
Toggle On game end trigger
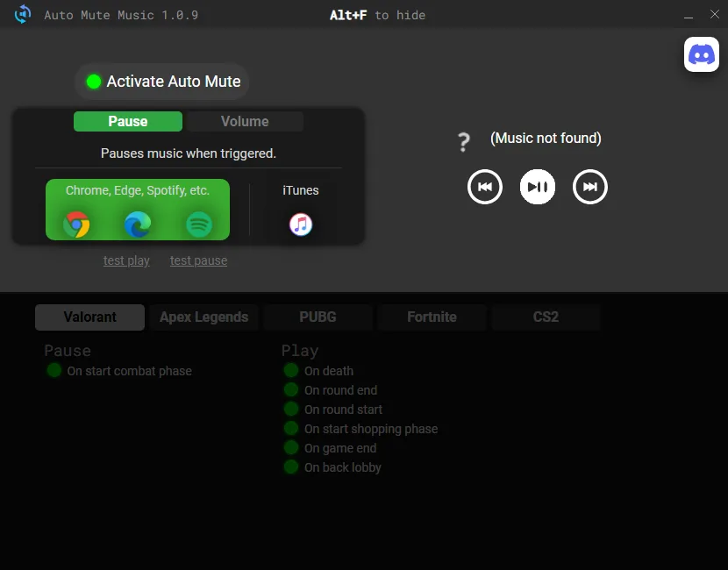pos(291,447)
